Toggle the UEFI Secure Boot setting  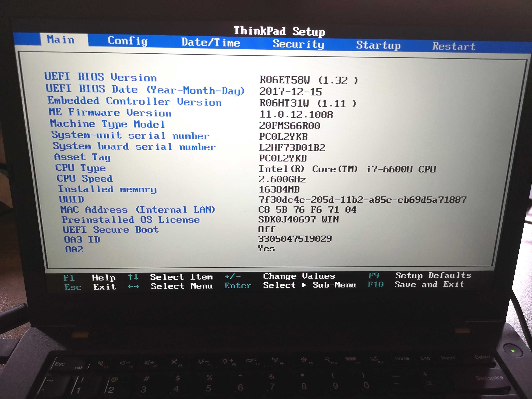coord(110,230)
